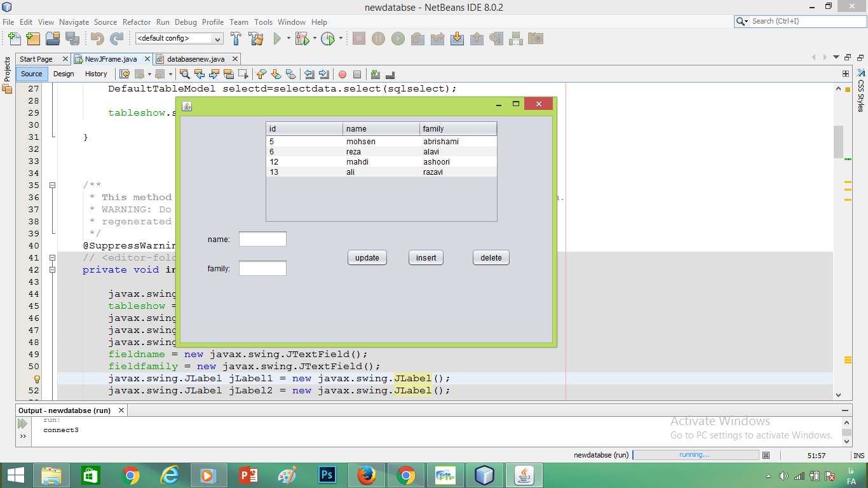Click the New File toolbar icon
The height and width of the screenshot is (488, 868).
(x=14, y=39)
